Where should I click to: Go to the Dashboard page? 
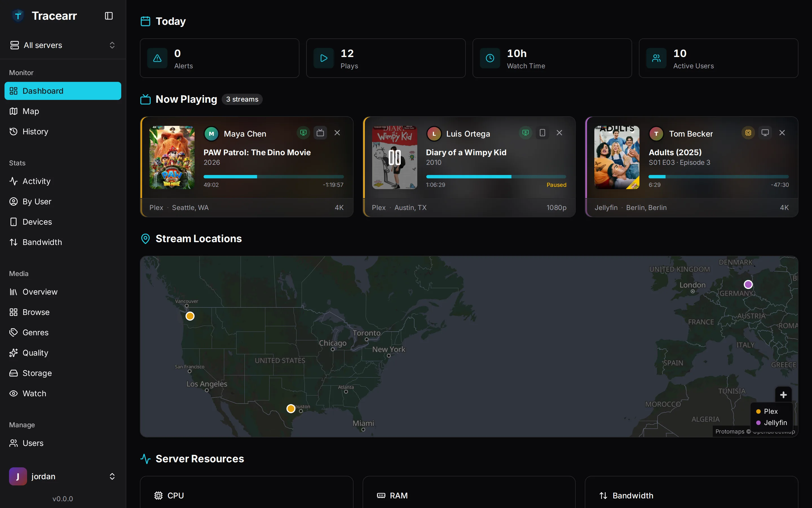[x=63, y=91]
